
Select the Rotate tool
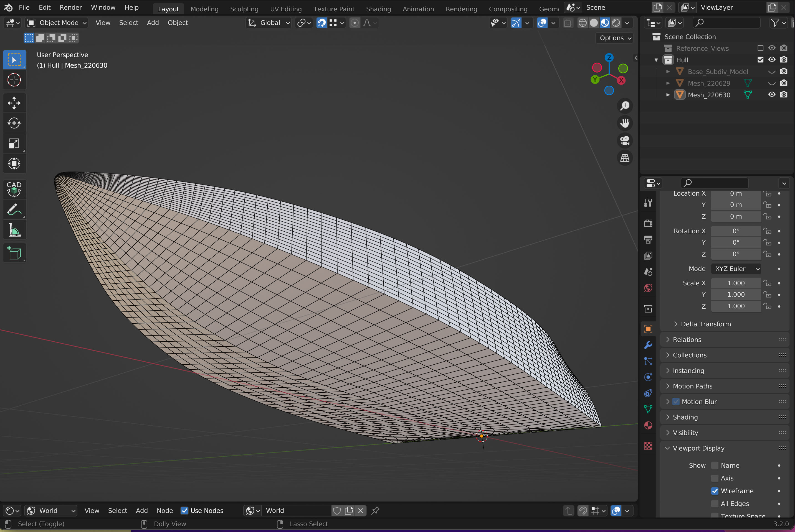tap(14, 123)
